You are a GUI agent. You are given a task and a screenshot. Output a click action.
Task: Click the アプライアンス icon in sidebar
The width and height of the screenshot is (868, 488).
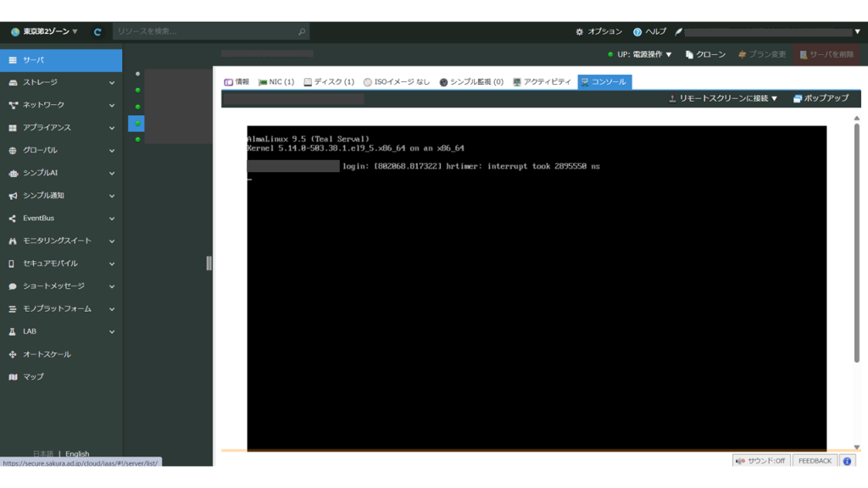tap(13, 128)
